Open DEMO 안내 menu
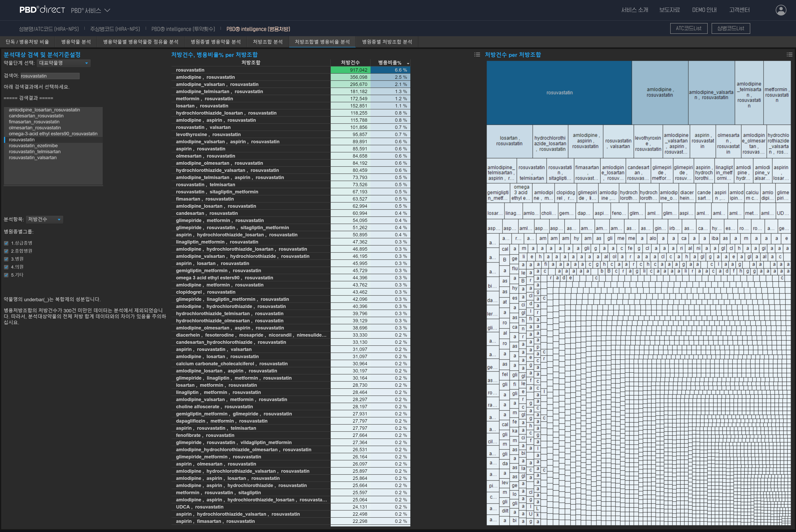The width and height of the screenshot is (796, 532). pos(704,10)
